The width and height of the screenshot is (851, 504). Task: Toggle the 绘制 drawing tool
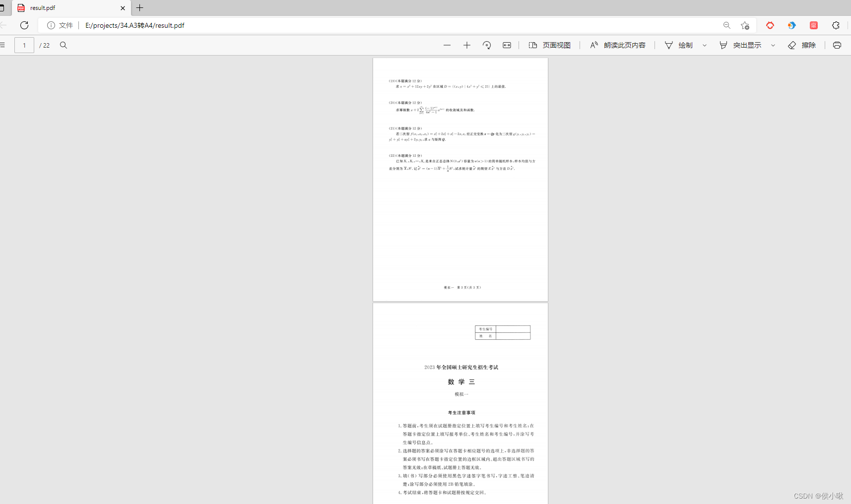679,45
